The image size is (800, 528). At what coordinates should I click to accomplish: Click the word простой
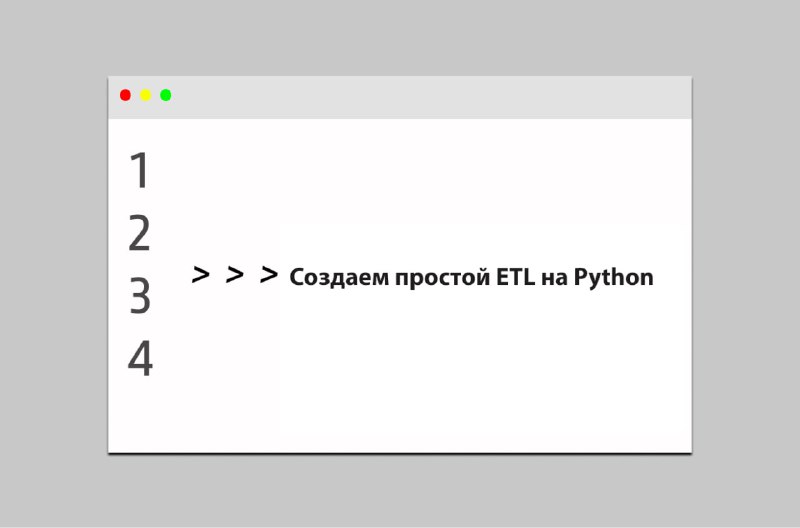[x=442, y=279]
